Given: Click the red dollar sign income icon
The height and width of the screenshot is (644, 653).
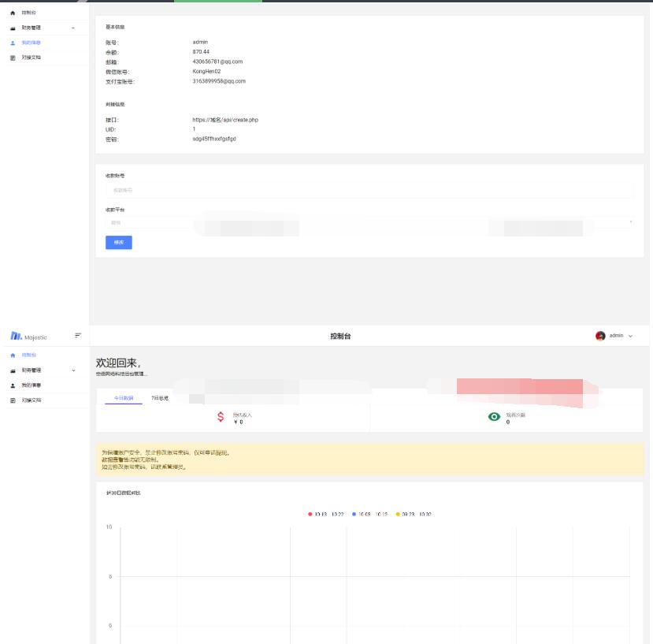Looking at the screenshot, I should pos(221,418).
